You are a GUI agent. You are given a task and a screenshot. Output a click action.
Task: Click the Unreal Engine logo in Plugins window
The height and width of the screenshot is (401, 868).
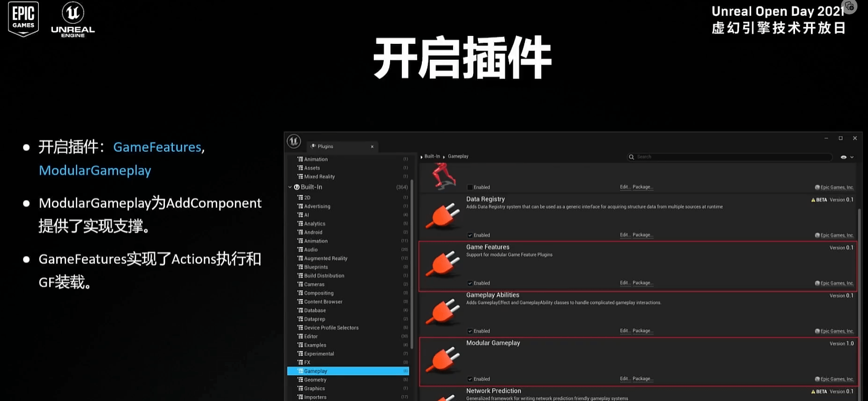(x=294, y=141)
